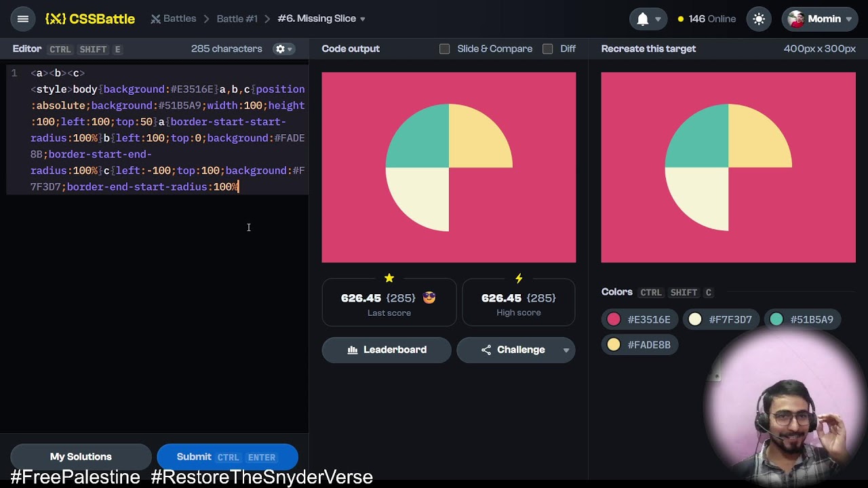Image resolution: width=868 pixels, height=488 pixels.
Task: Open Momin profile menu
Action: pos(821,19)
